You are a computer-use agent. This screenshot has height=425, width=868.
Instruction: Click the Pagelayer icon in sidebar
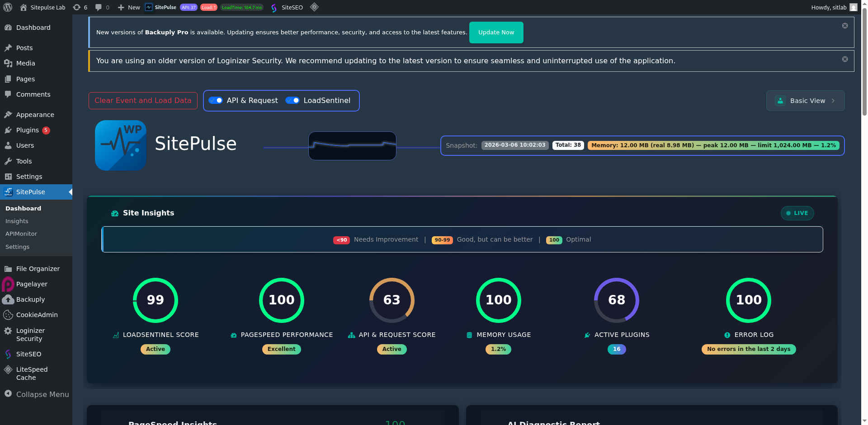point(8,284)
